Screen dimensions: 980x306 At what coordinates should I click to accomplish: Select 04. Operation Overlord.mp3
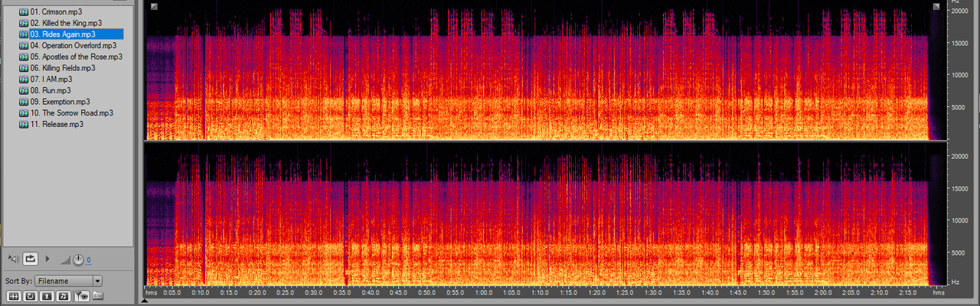pyautogui.click(x=73, y=45)
